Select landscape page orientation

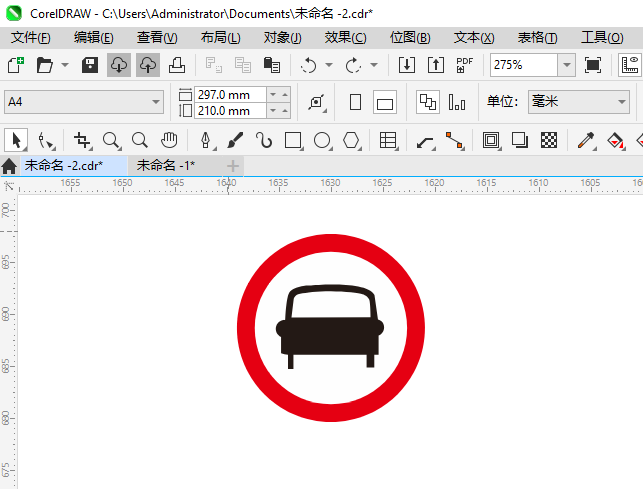point(385,102)
